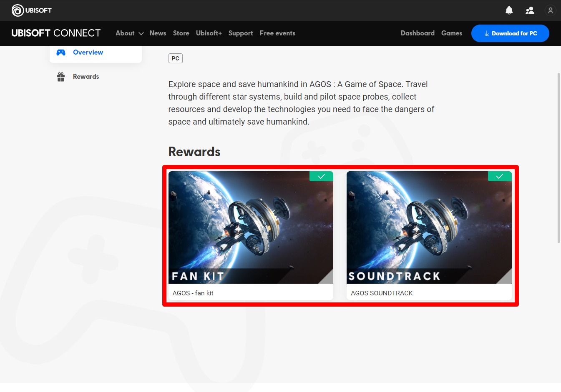Open the News menu item

point(158,33)
